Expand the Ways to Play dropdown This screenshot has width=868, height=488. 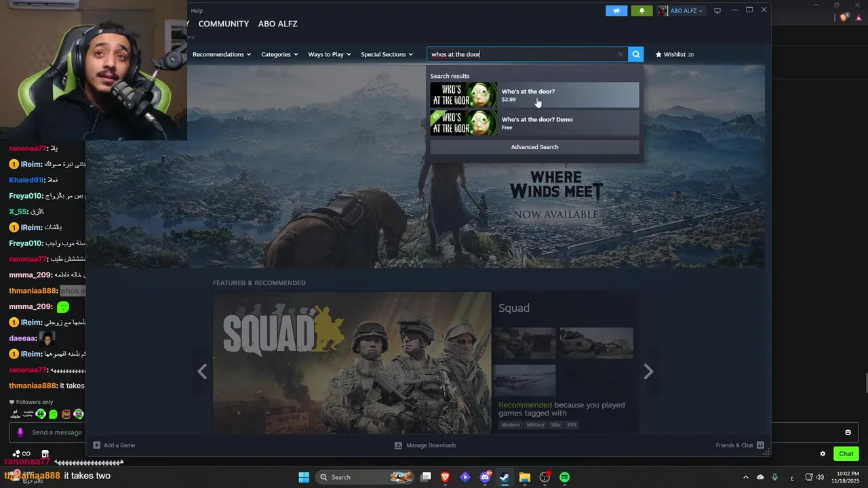[329, 54]
